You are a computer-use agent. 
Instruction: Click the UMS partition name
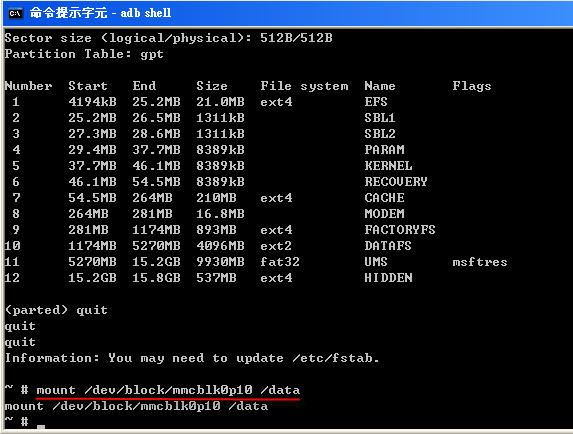click(376, 262)
